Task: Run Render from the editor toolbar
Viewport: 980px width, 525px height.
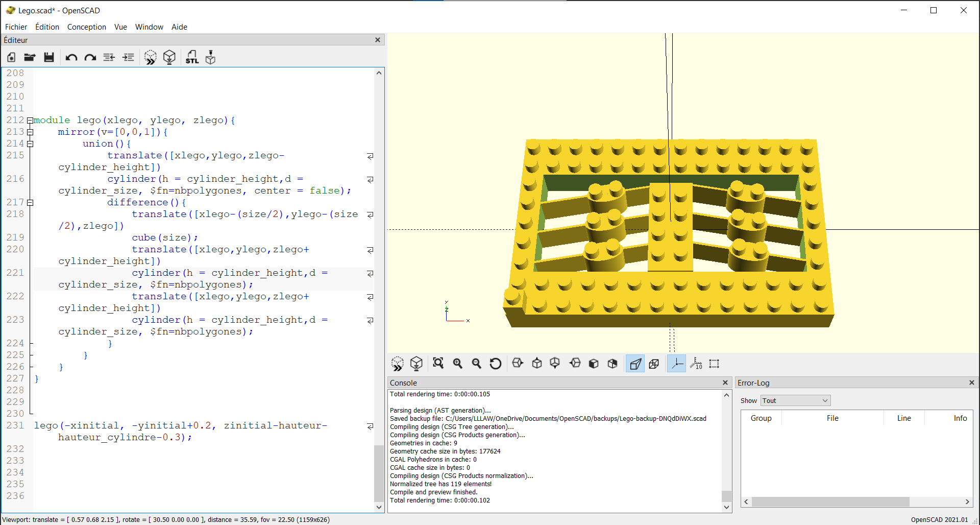Action: (x=169, y=57)
